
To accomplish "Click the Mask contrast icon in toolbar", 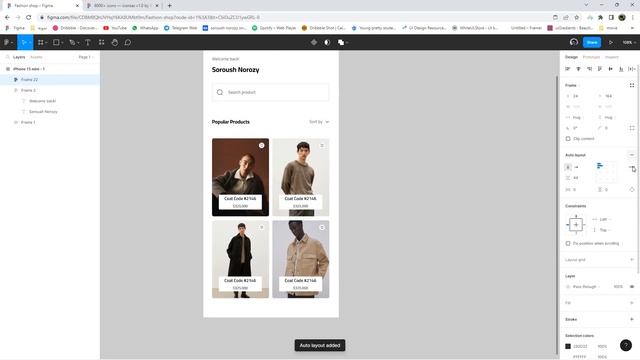I will coord(327,42).
